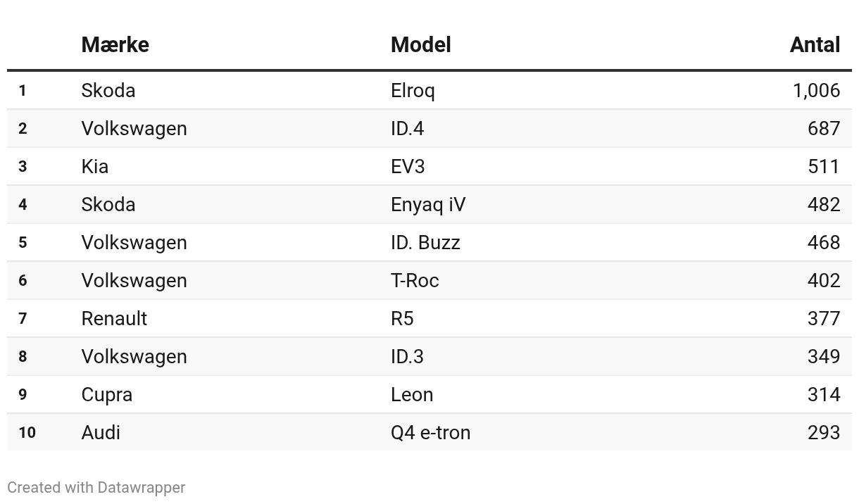The width and height of the screenshot is (859, 504).
Task: Click the Elroq model cell
Action: (x=413, y=91)
